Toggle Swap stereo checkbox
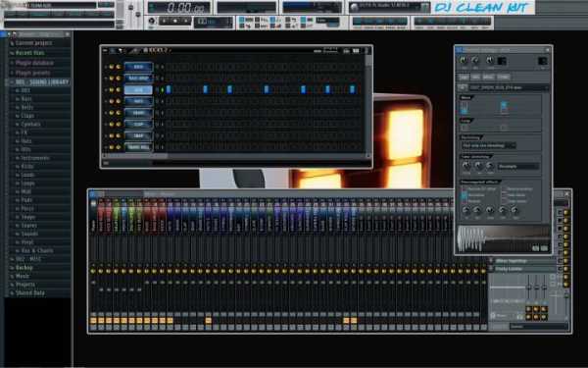The image size is (588, 368). click(504, 201)
